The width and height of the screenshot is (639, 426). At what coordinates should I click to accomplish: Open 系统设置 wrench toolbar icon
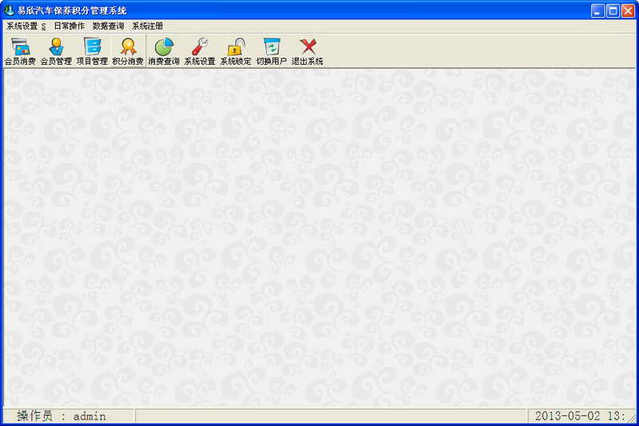tap(199, 51)
